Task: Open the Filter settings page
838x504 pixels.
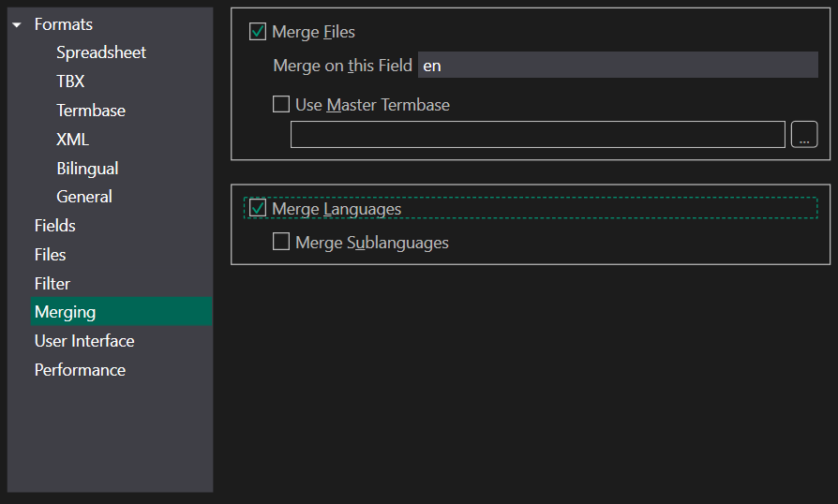Action: 52,284
